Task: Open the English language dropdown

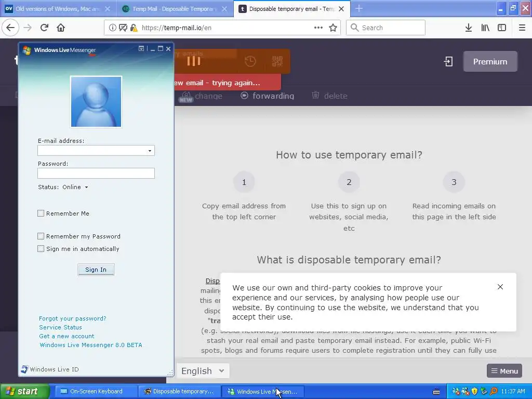Action: [x=203, y=371]
